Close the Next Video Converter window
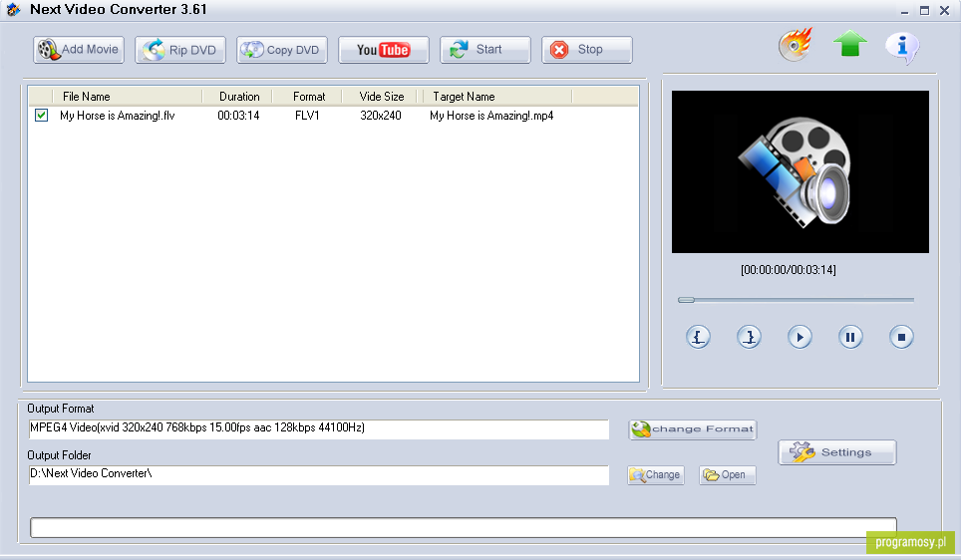 coord(944,10)
